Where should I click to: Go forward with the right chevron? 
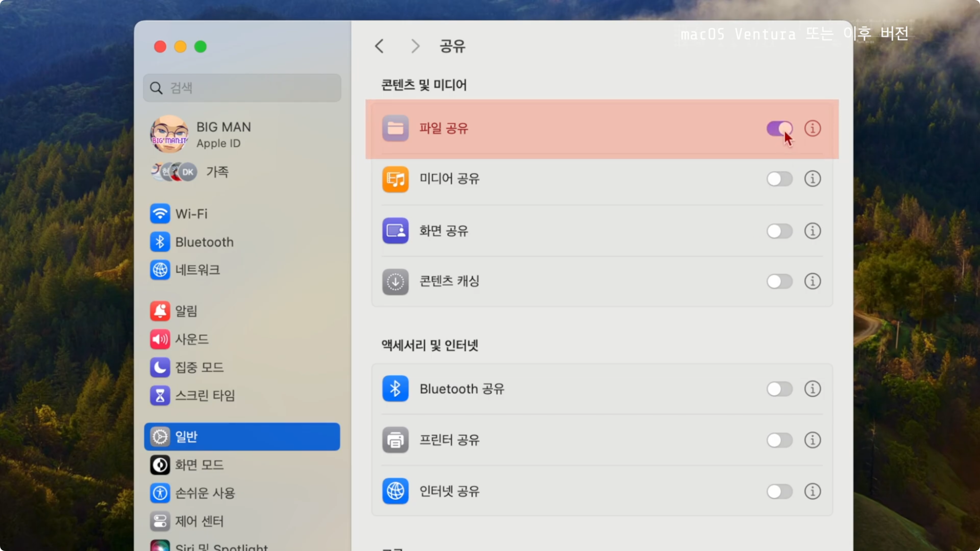tap(415, 46)
